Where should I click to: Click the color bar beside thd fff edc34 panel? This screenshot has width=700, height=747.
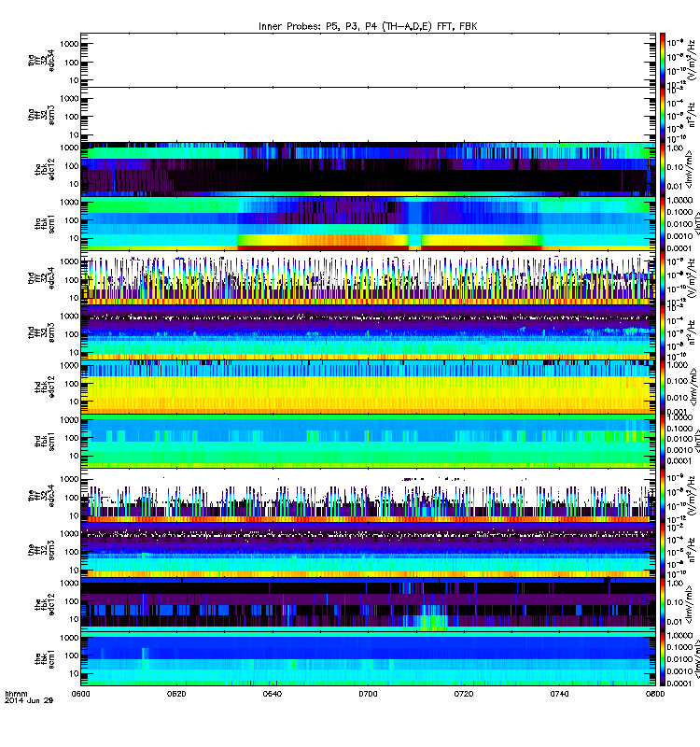663,277
